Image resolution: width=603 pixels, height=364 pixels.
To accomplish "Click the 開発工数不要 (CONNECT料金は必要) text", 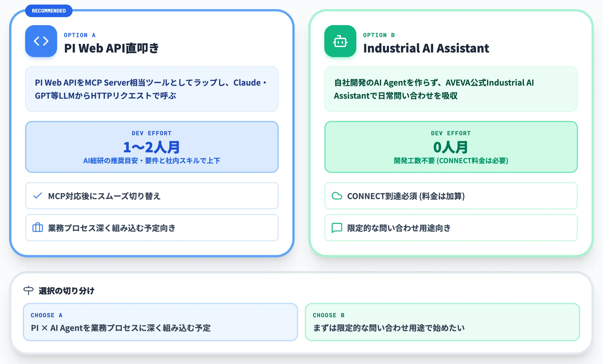I will (451, 161).
